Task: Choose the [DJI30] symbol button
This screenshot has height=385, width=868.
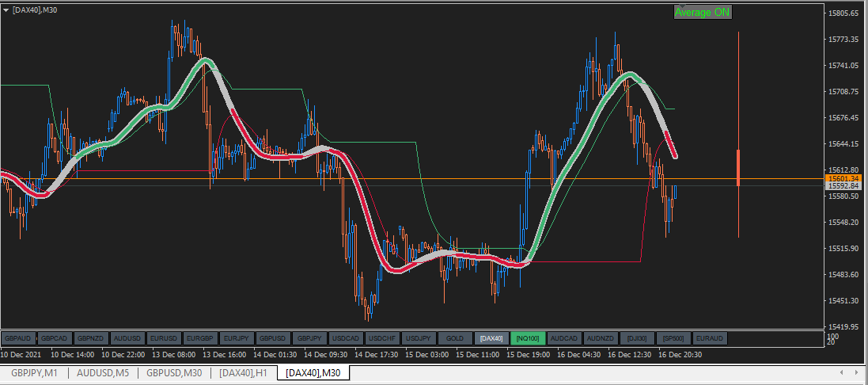Action: click(637, 338)
